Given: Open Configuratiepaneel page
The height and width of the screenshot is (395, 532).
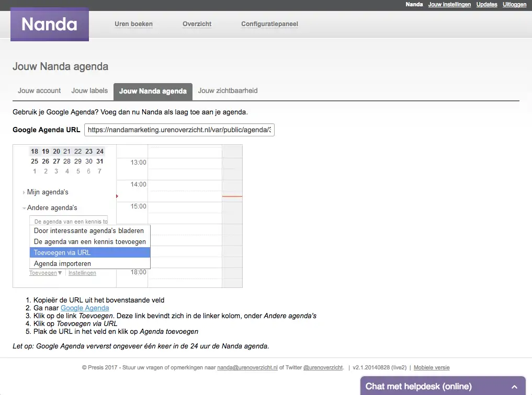Looking at the screenshot, I should point(270,24).
